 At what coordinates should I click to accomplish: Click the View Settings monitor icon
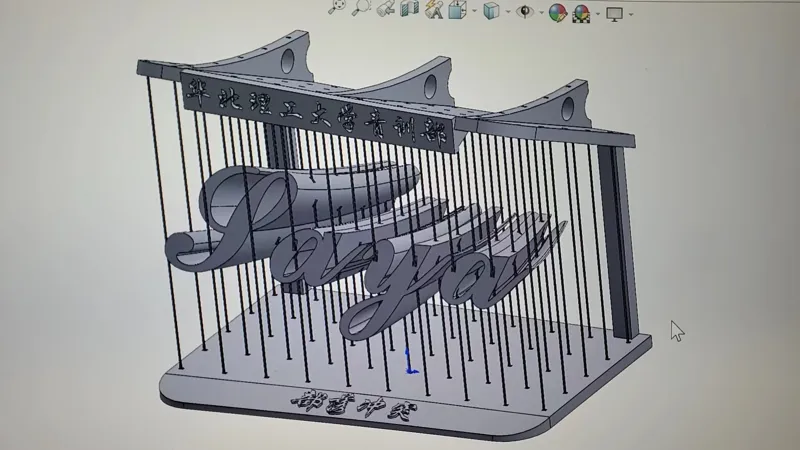tap(614, 13)
